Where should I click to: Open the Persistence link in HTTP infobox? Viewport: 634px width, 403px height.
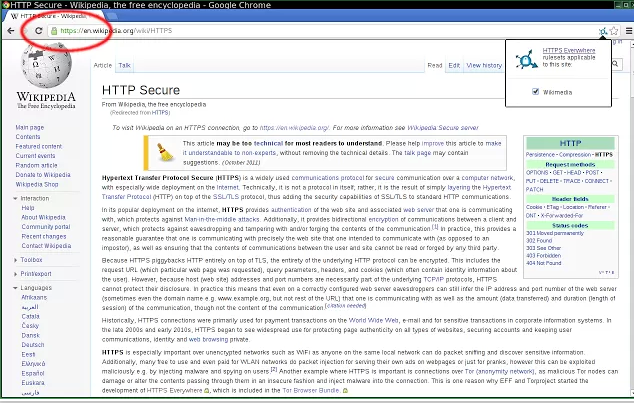[540, 154]
